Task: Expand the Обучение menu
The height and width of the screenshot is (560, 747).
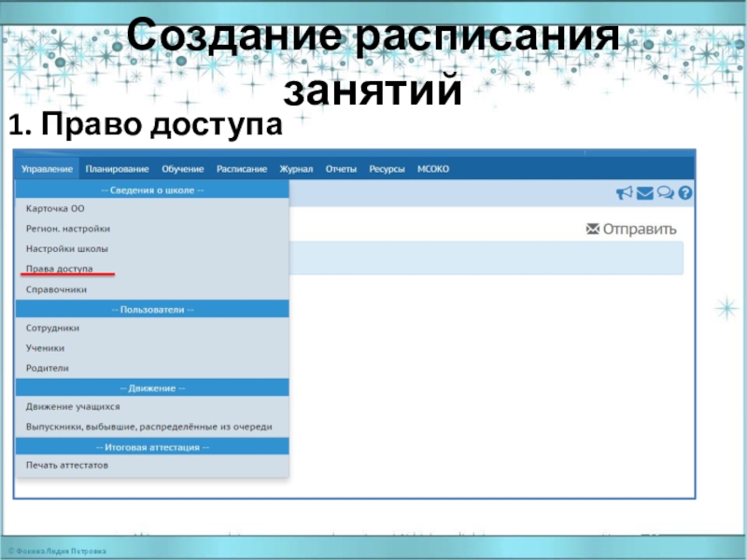Action: tap(182, 169)
